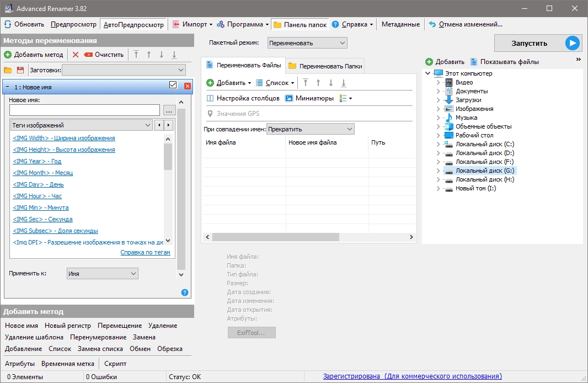
Task: Expand the Видео folder node
Action: pyautogui.click(x=438, y=83)
